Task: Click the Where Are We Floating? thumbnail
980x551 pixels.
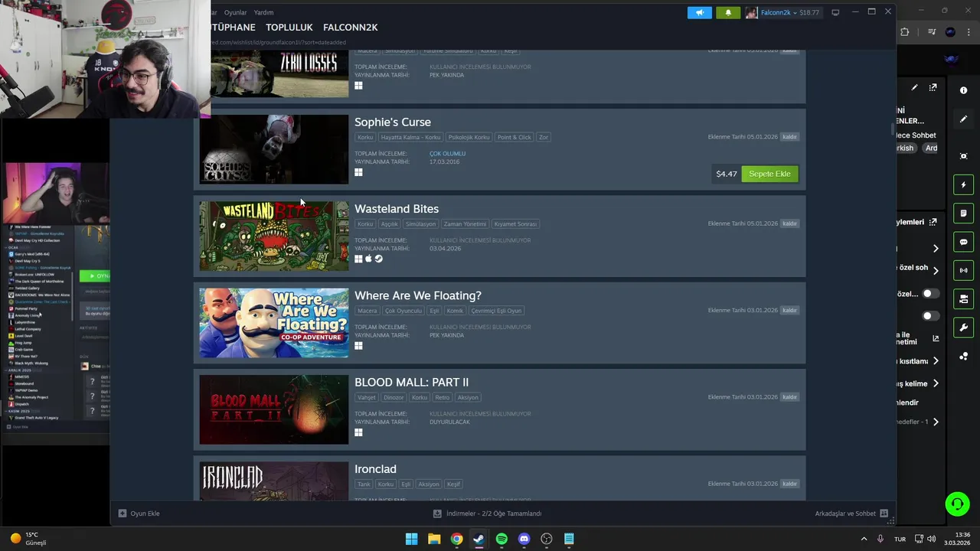Action: (x=274, y=323)
